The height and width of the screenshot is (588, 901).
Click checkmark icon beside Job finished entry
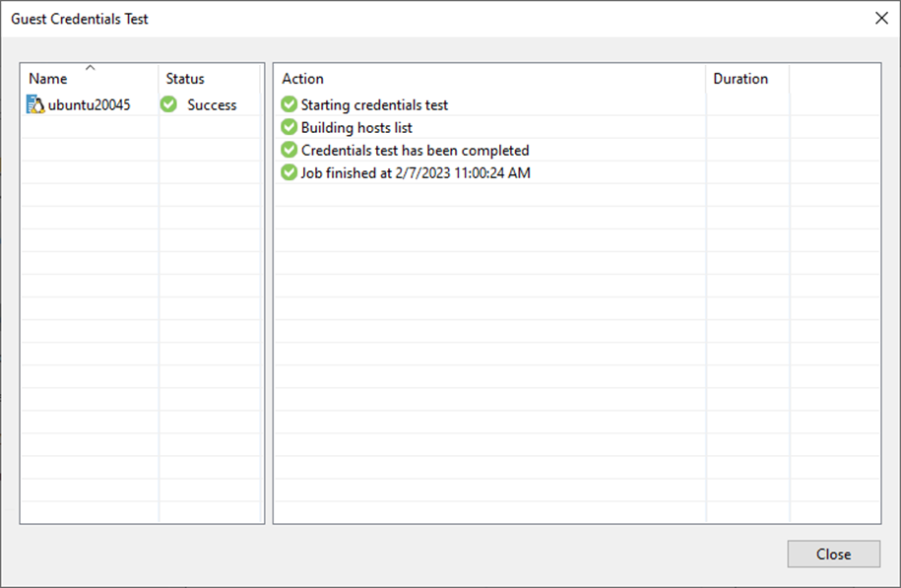coord(289,172)
